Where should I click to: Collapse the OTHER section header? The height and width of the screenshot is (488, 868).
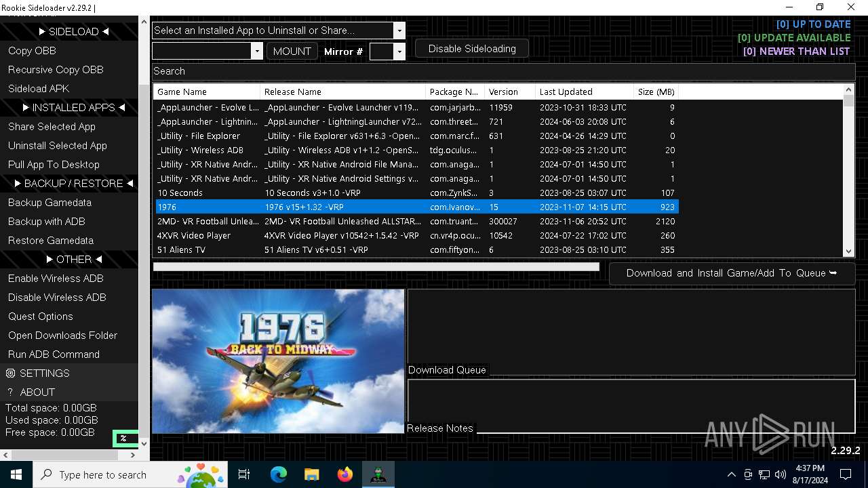73,260
